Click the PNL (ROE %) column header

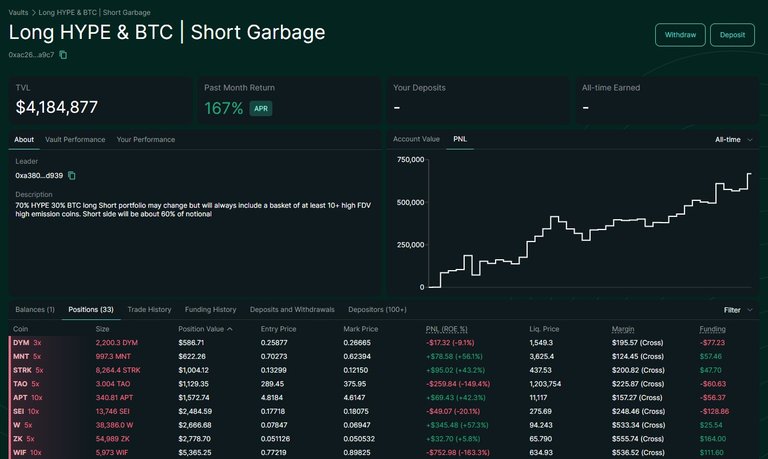pyautogui.click(x=446, y=329)
